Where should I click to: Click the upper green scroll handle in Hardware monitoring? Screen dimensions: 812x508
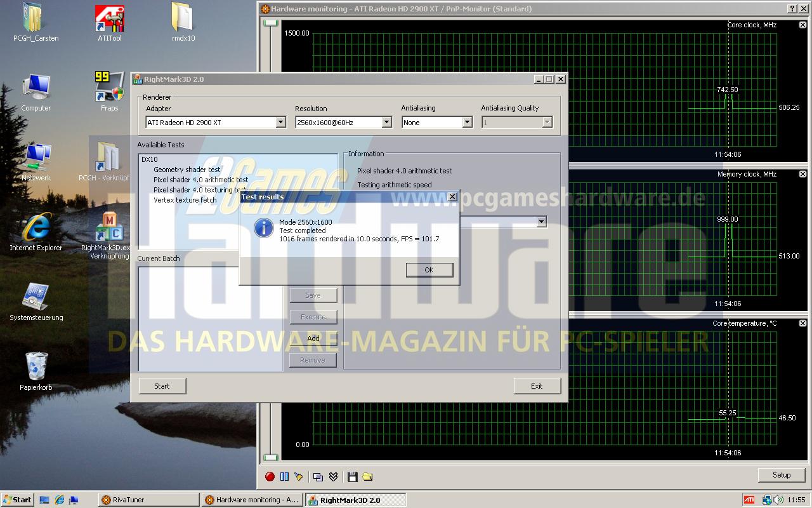(x=271, y=22)
